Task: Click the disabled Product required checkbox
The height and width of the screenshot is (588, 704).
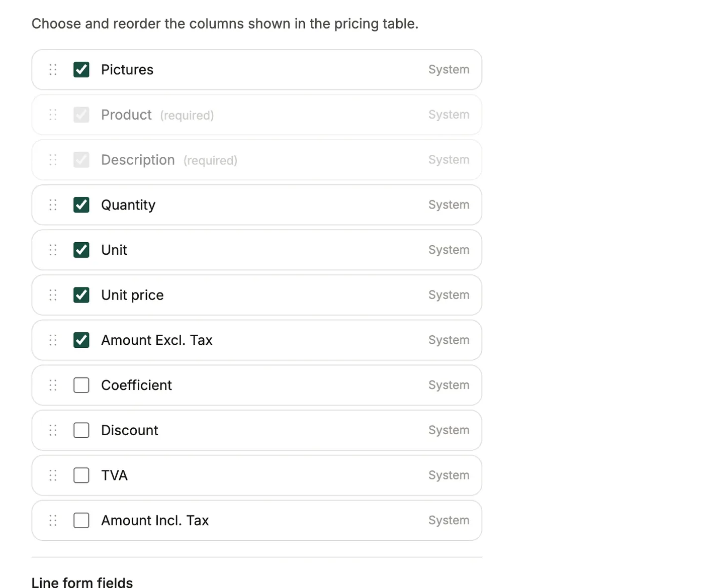Action: (81, 115)
